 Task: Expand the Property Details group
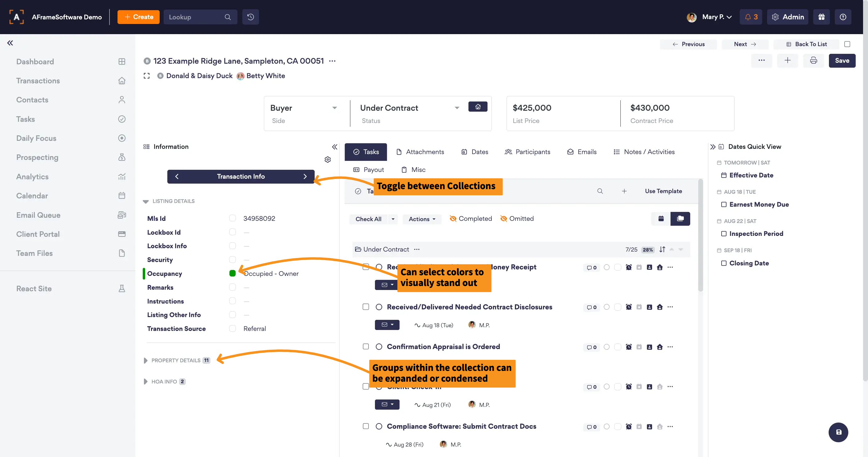pos(145,360)
